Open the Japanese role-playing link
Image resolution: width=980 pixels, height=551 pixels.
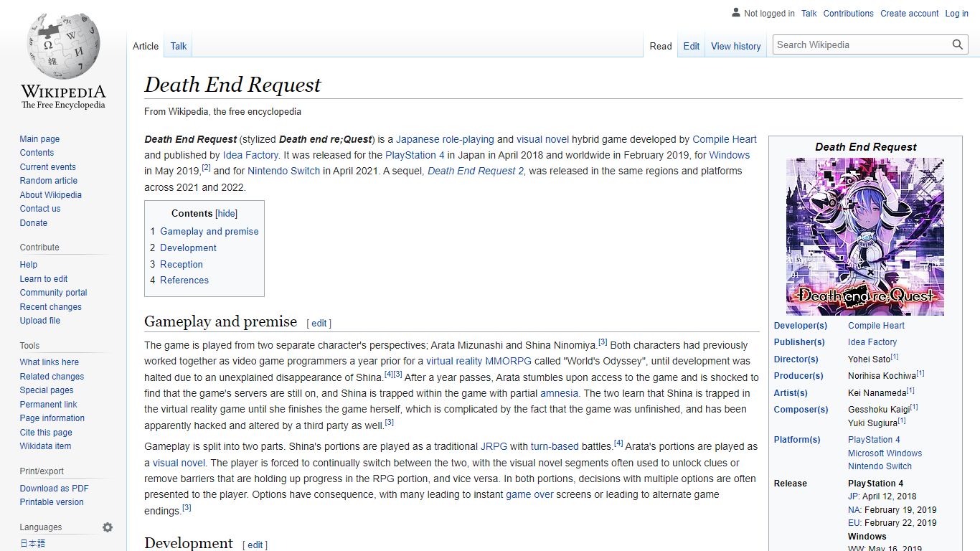point(445,139)
